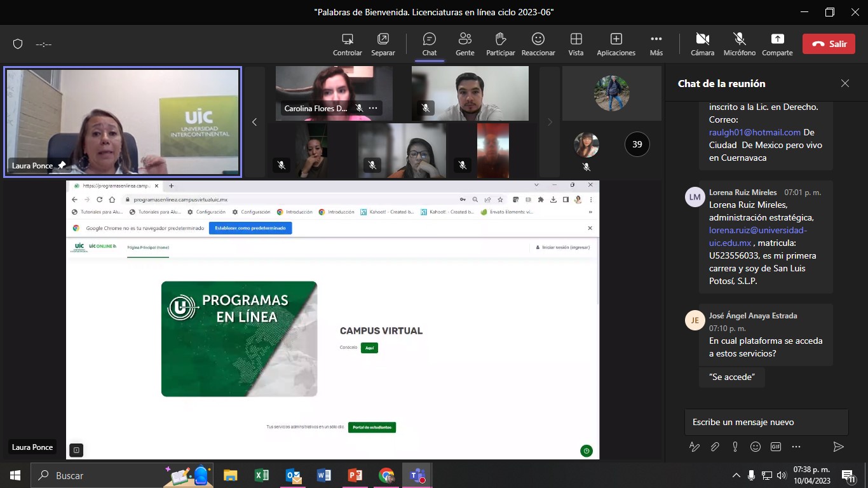
Task: Click the shield security icon
Action: tap(18, 44)
